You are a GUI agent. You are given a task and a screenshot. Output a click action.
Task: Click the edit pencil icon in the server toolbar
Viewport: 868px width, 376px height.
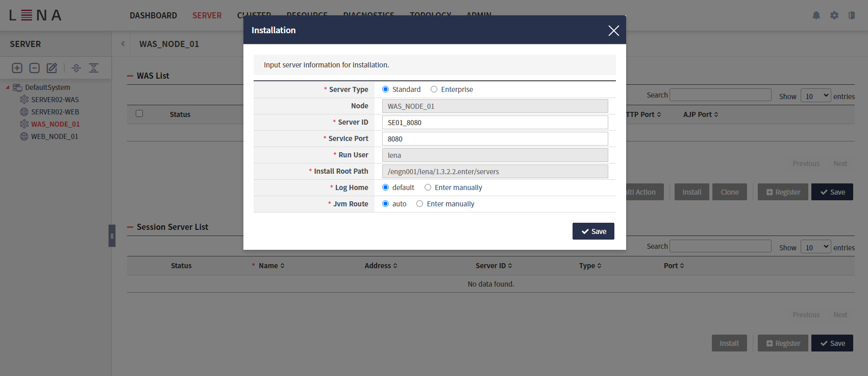click(52, 68)
